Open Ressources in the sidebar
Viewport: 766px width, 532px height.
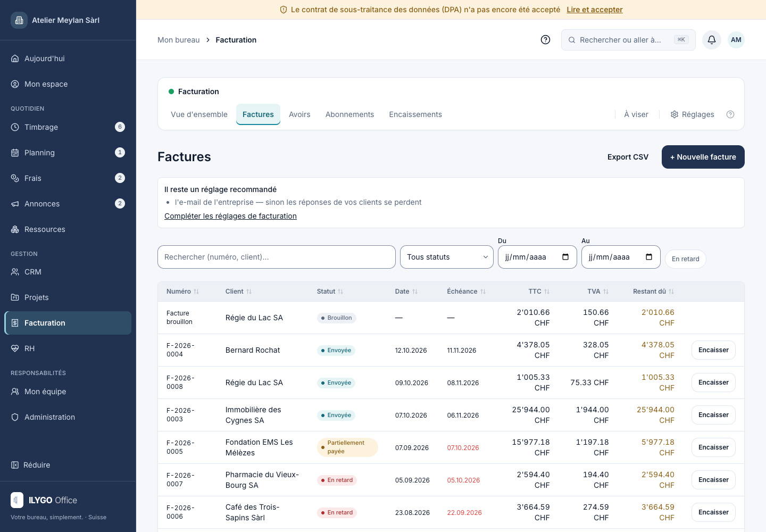(68, 229)
